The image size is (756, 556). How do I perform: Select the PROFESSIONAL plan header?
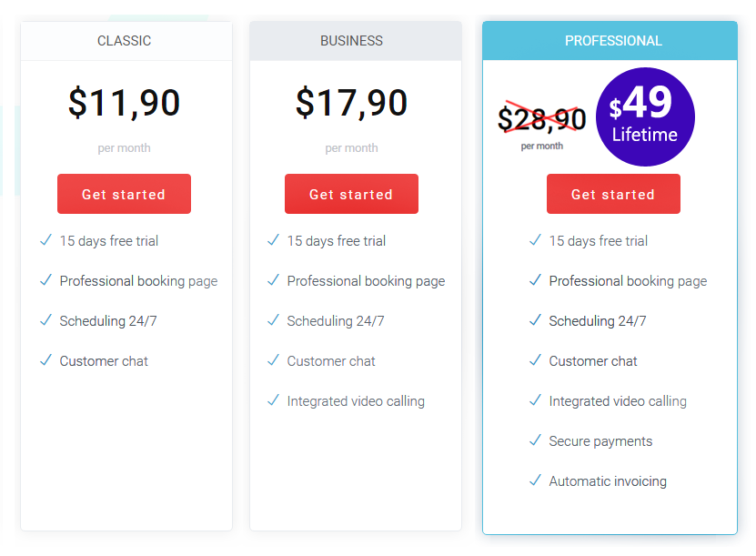pos(613,41)
